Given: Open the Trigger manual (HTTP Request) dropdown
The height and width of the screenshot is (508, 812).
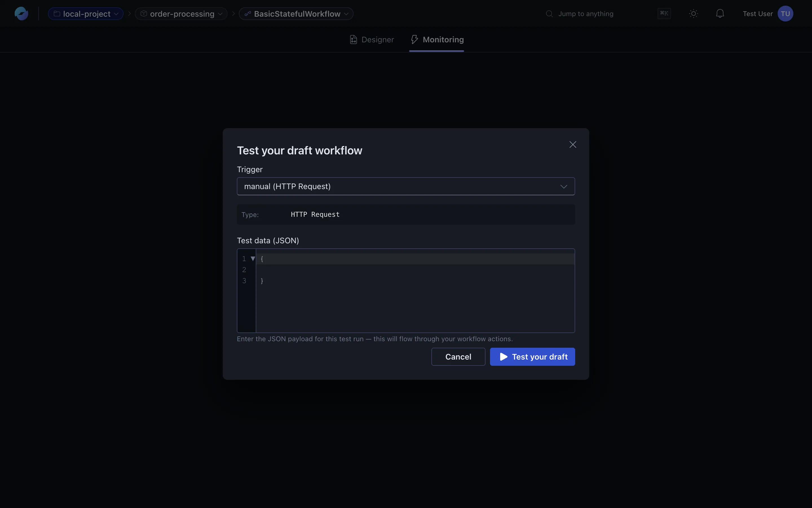Looking at the screenshot, I should [406, 187].
